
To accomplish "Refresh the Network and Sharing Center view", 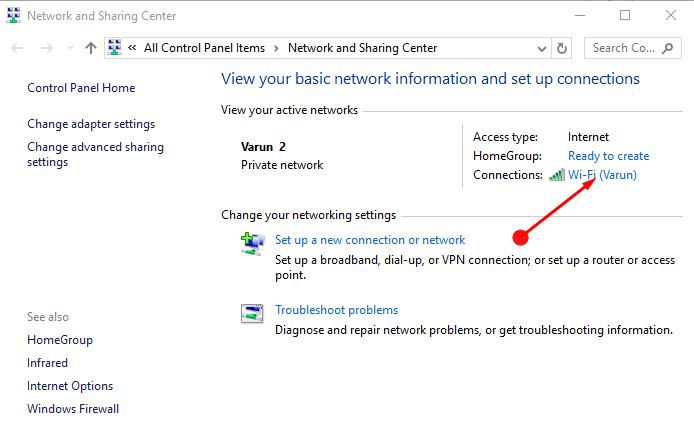I will coord(562,48).
